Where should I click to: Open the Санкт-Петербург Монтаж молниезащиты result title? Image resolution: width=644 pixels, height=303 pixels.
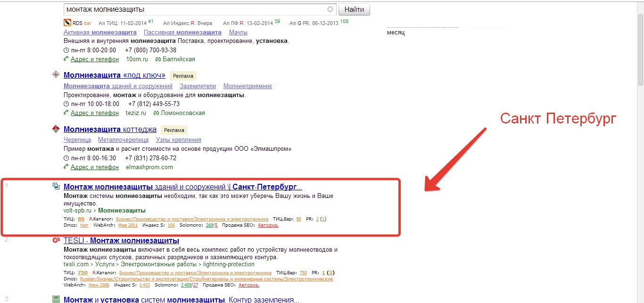(x=183, y=187)
